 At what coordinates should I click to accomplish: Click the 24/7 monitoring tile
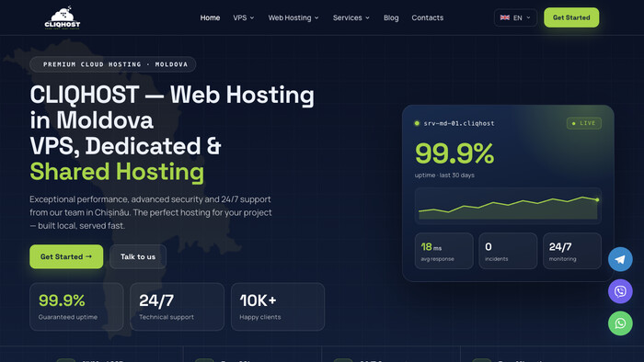click(572, 251)
